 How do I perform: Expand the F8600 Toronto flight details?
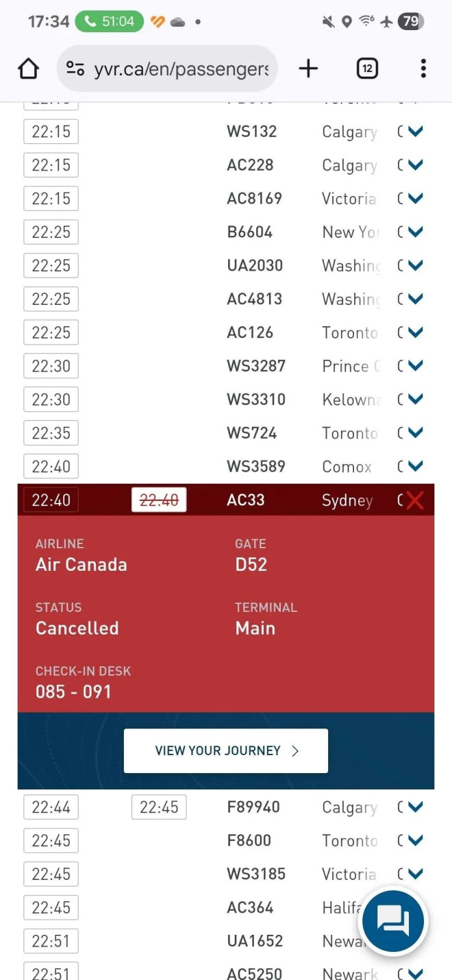pos(415,841)
